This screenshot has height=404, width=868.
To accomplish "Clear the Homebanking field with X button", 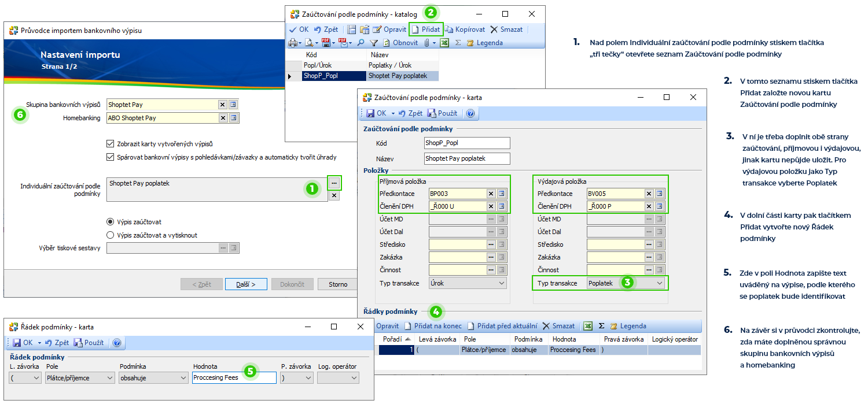I will coord(223,118).
